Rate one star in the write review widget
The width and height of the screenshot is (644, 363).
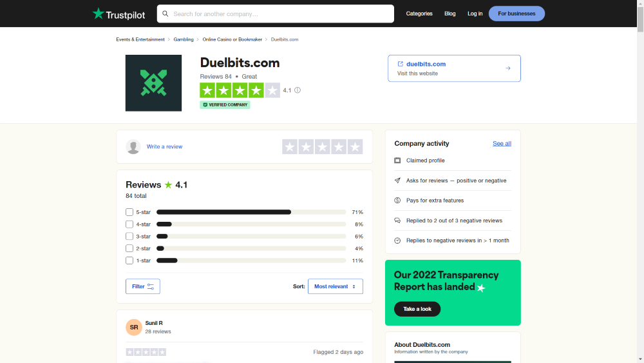pyautogui.click(x=290, y=147)
